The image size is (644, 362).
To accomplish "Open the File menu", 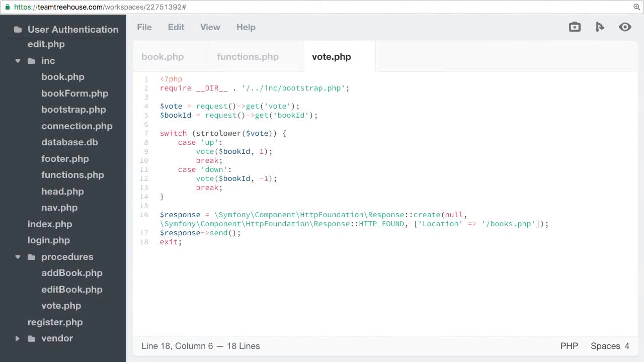I will pos(144,27).
